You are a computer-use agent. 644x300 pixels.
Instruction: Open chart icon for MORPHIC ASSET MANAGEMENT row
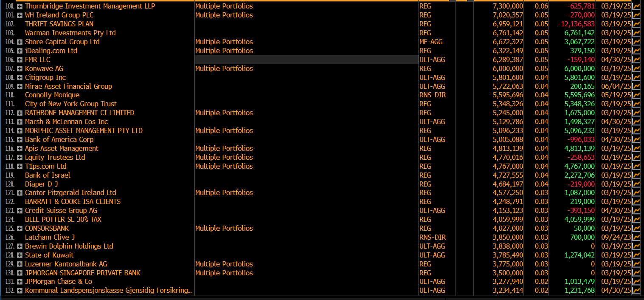pyautogui.click(x=636, y=130)
